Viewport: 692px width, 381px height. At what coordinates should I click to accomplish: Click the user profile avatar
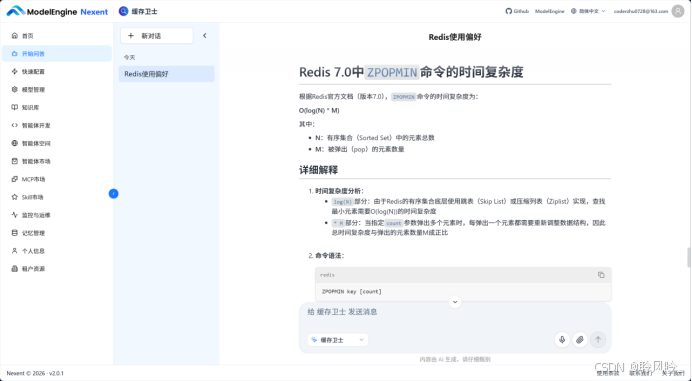[678, 11]
